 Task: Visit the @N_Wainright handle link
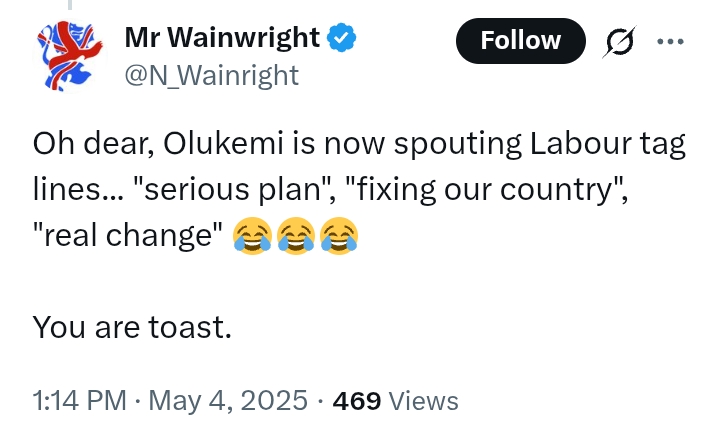pyautogui.click(x=212, y=75)
